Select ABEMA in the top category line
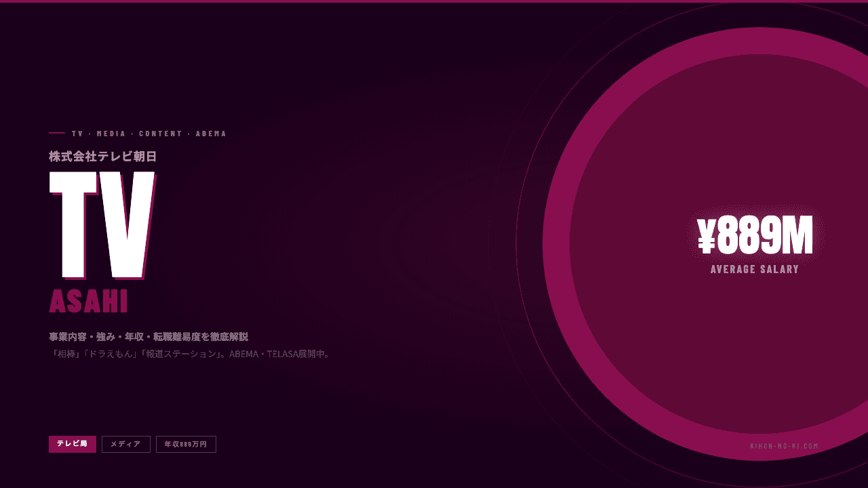Screen dimensions: 868x488 pos(211,134)
